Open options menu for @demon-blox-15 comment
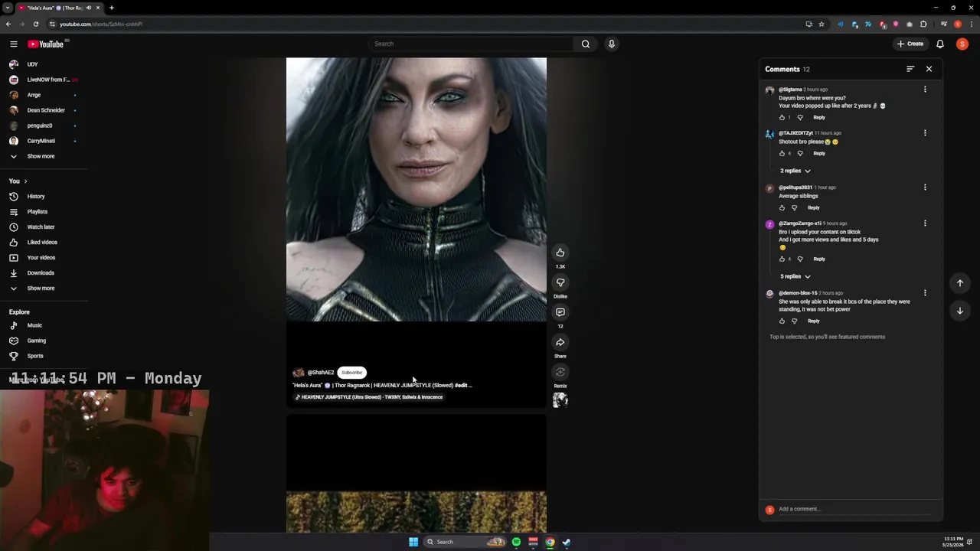The image size is (980, 551). pos(925,293)
